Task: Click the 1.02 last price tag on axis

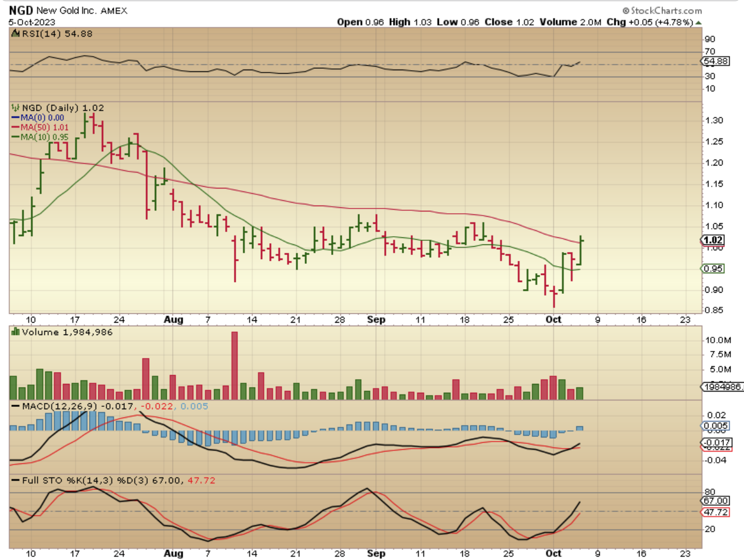Action: click(x=713, y=240)
